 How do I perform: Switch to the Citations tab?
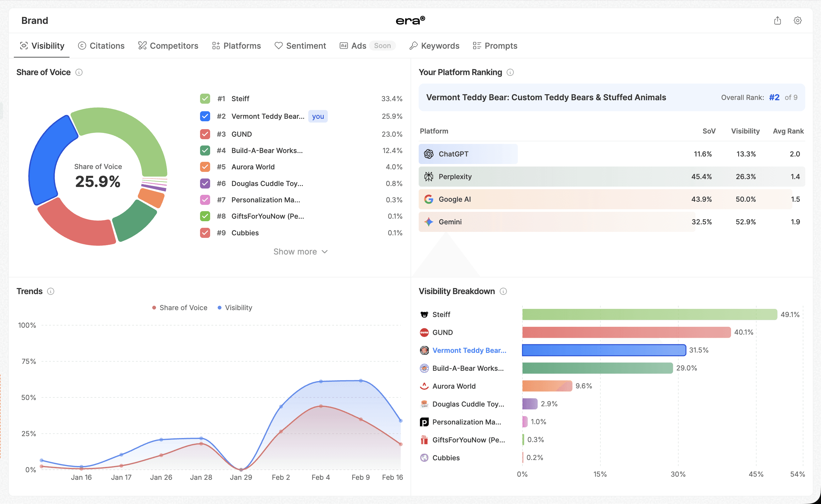coord(101,46)
